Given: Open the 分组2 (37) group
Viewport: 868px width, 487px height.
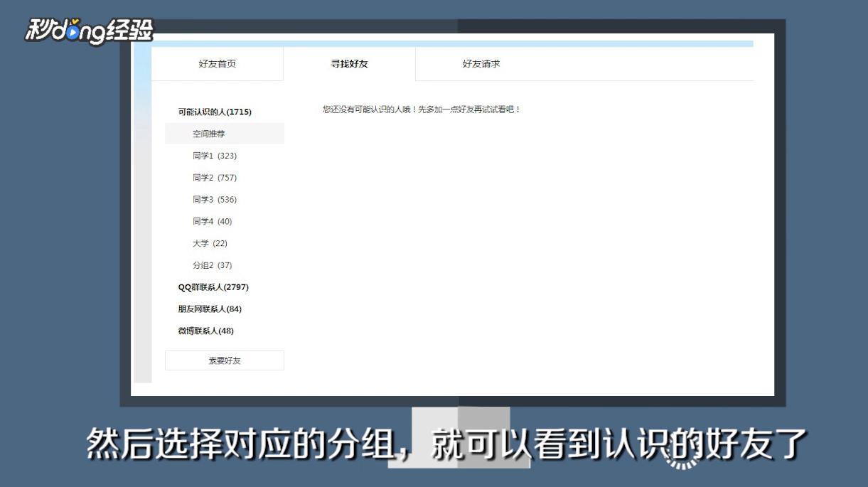Looking at the screenshot, I should [x=213, y=265].
